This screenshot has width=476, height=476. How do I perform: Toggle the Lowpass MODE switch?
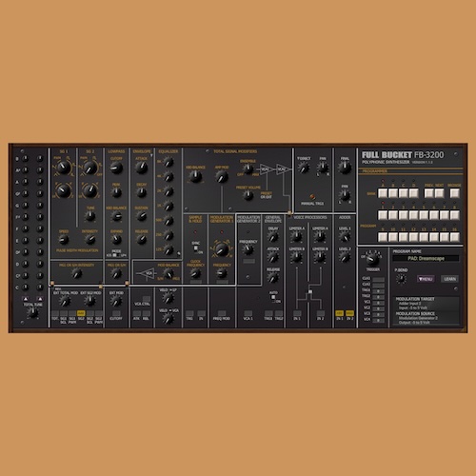point(115,255)
